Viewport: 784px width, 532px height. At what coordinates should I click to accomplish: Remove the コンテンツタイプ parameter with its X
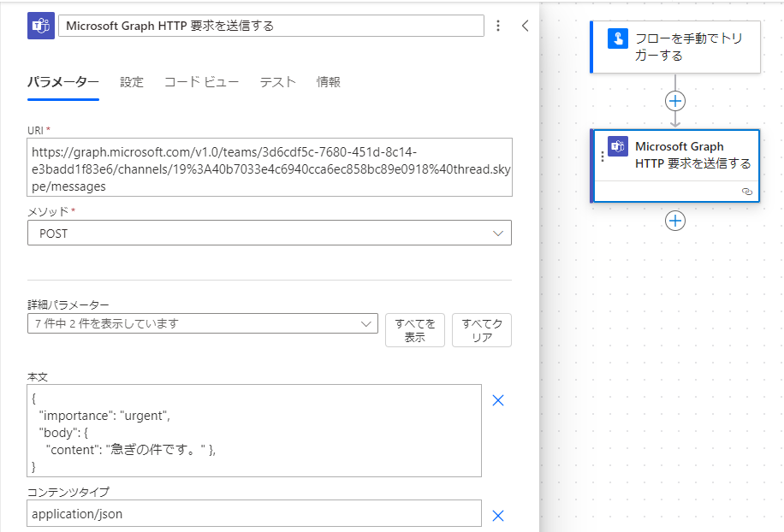(x=498, y=516)
